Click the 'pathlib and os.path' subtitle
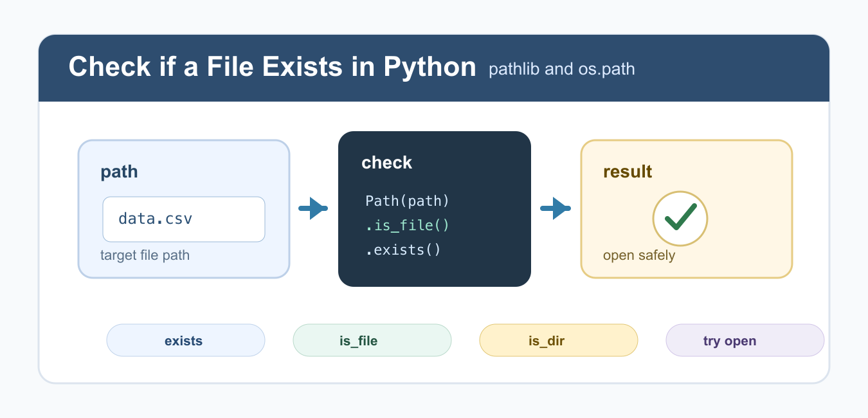Viewport: 868px width, 418px height. click(562, 69)
